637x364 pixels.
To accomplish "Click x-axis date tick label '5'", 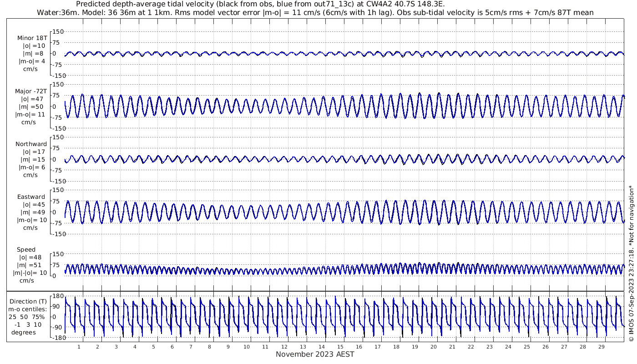I will tap(153, 347).
